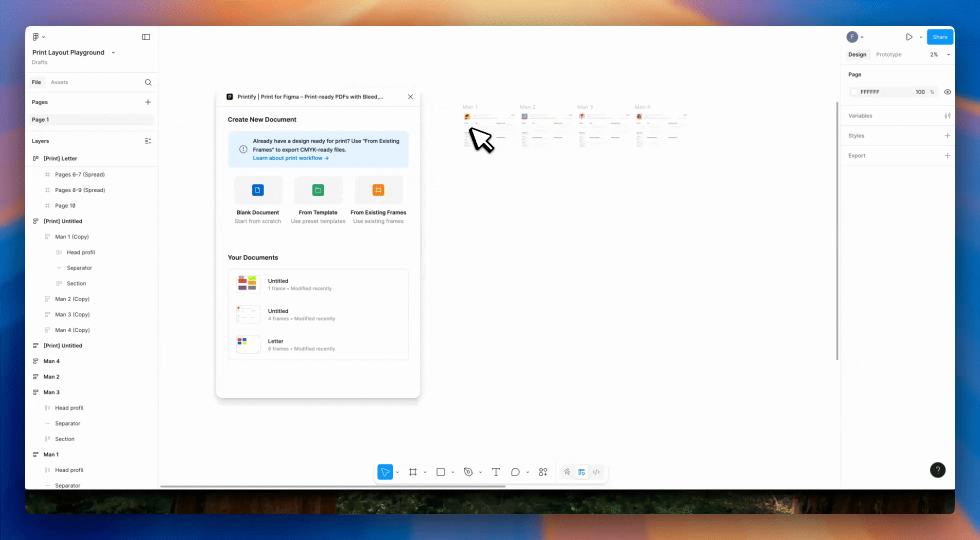
Task: Click the Share button
Action: (x=939, y=36)
